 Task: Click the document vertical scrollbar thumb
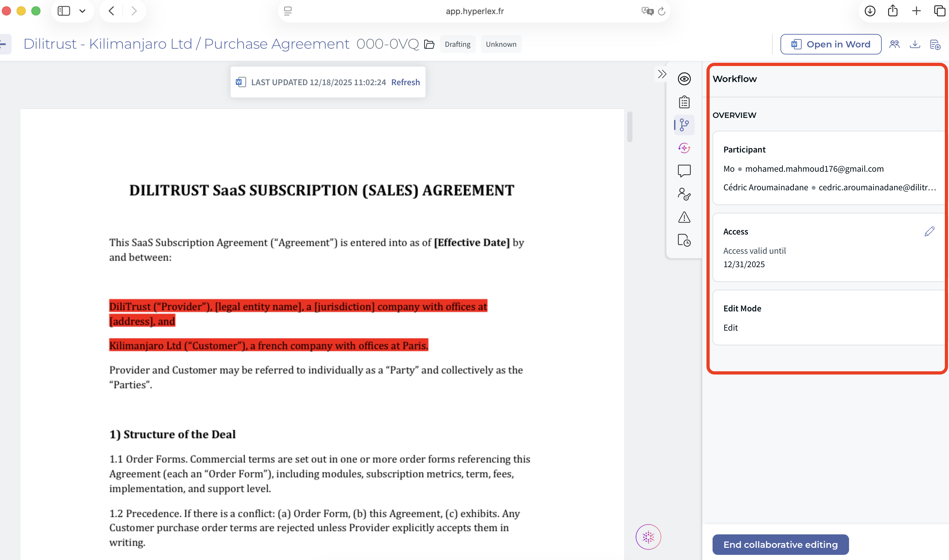629,127
